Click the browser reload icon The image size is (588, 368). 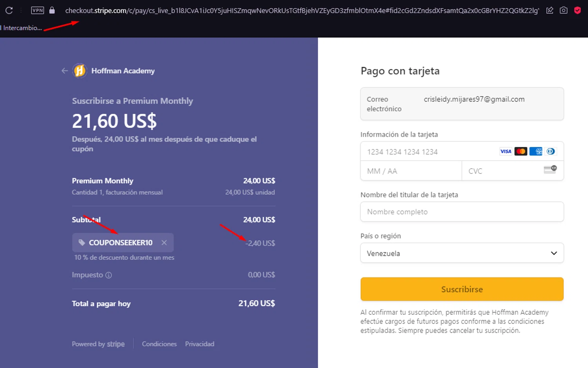click(x=9, y=11)
